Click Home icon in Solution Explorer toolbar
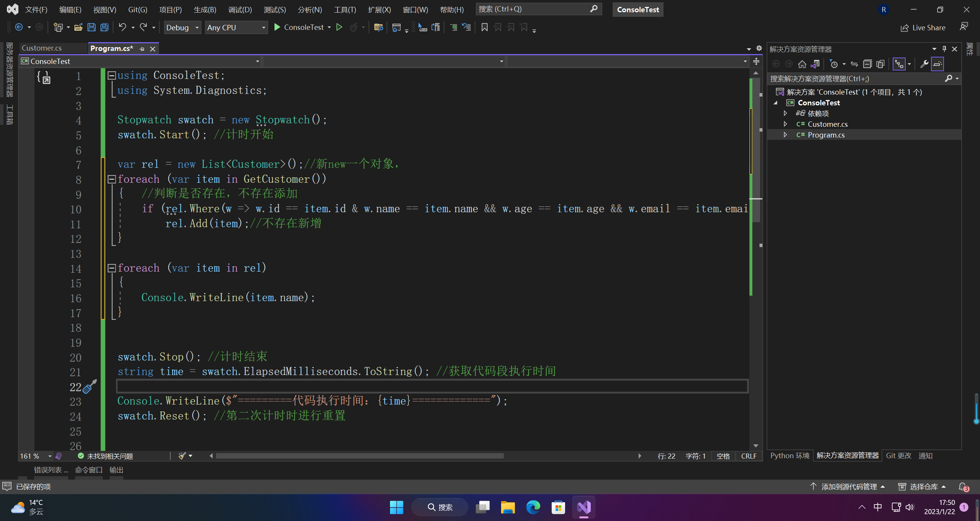The width and height of the screenshot is (980, 521). [x=802, y=64]
